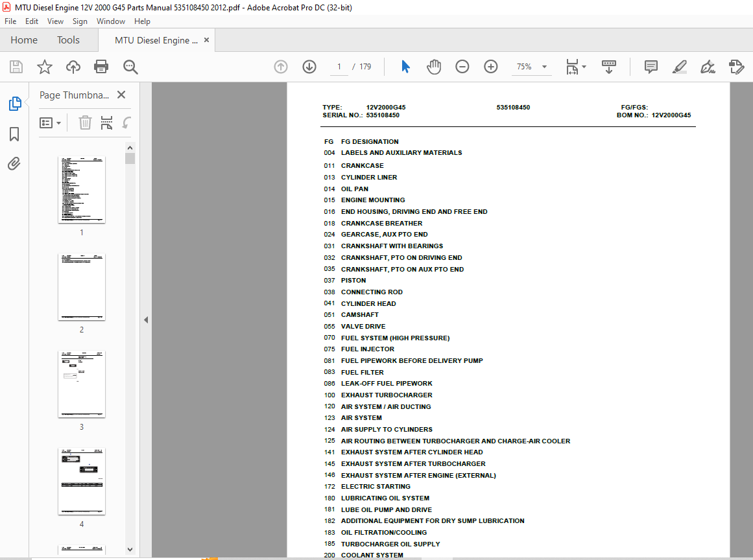Open the thumbnail options dropdown menu
The width and height of the screenshot is (753, 560).
tap(51, 123)
